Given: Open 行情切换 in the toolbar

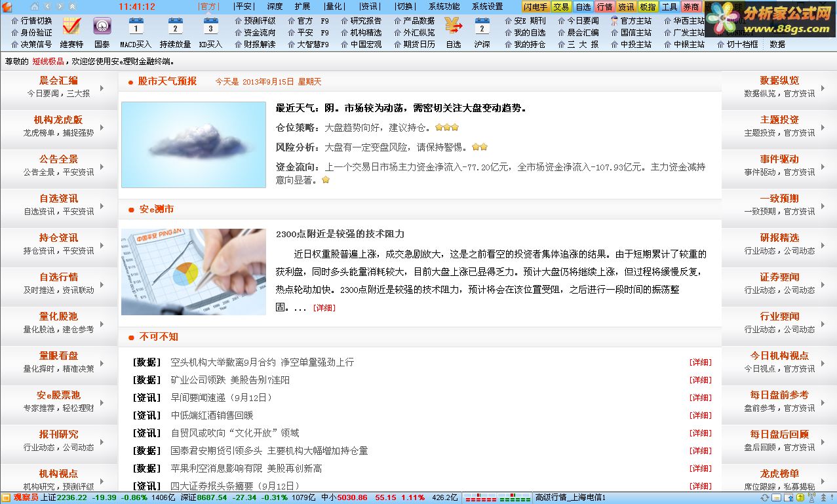Looking at the screenshot, I should (x=31, y=21).
